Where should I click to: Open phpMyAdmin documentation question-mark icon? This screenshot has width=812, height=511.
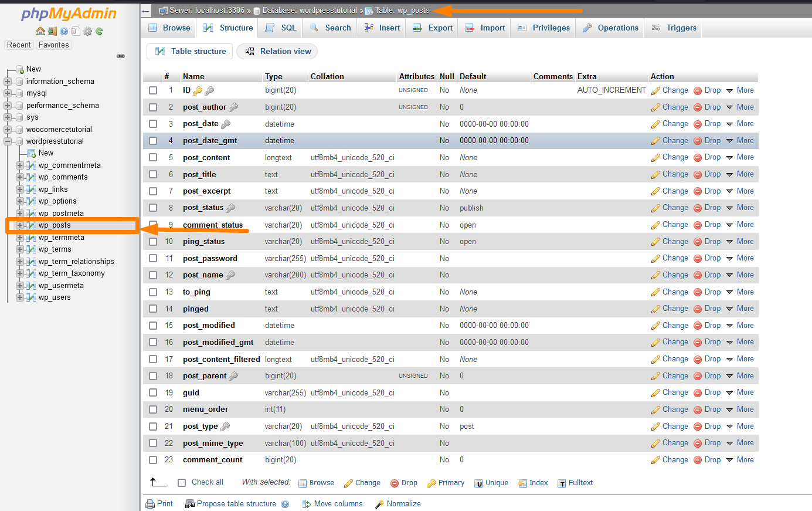tap(64, 31)
